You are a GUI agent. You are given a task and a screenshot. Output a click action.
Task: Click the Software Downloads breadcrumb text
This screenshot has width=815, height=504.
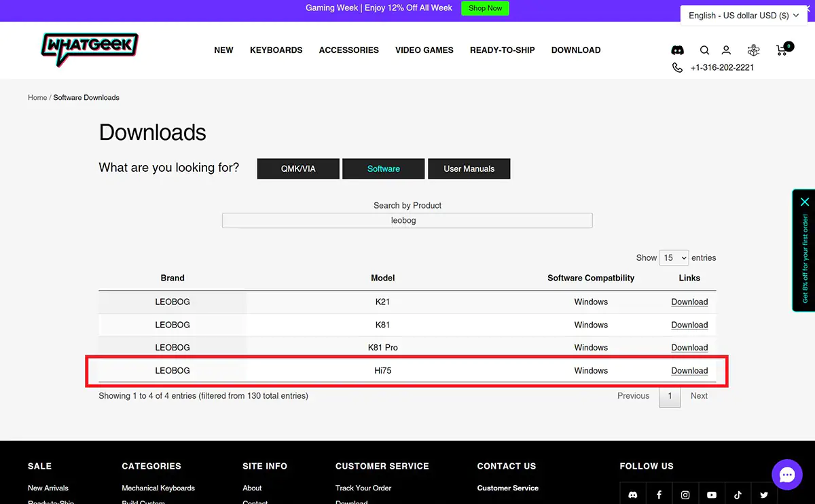(86, 98)
